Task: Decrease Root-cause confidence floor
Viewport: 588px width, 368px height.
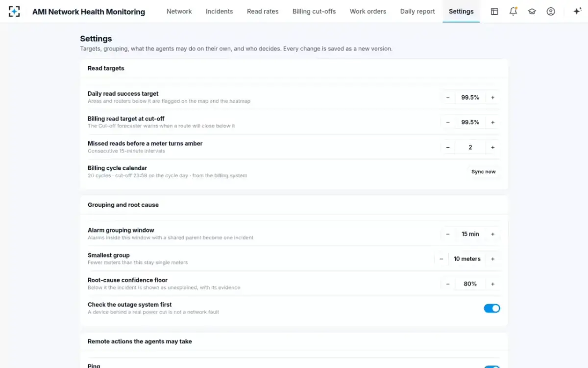Action: pos(448,284)
